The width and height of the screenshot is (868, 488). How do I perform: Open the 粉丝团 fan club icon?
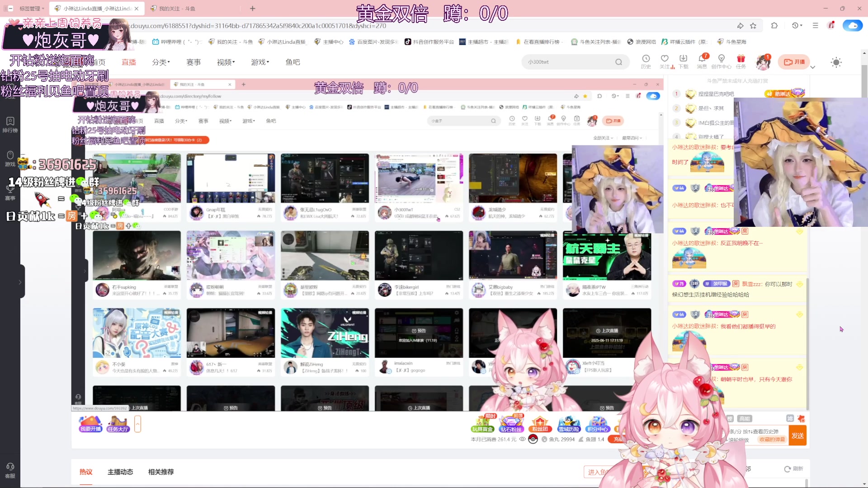pos(540,425)
